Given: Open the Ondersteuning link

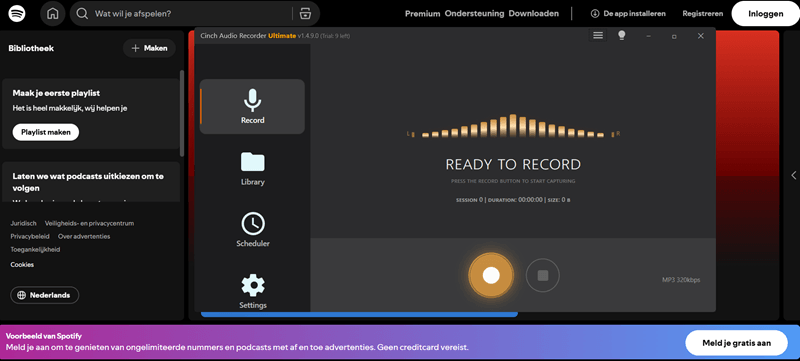Looking at the screenshot, I should 474,14.
